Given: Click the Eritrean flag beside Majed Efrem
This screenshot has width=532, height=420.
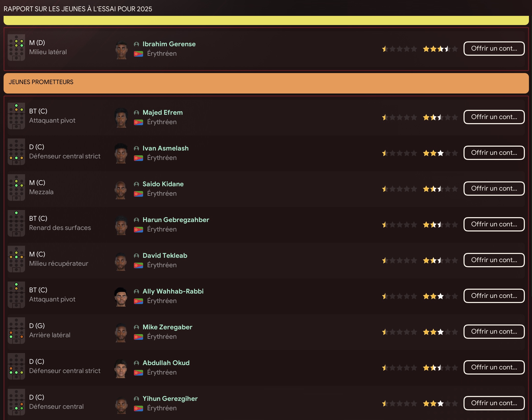Looking at the screenshot, I should click(138, 122).
